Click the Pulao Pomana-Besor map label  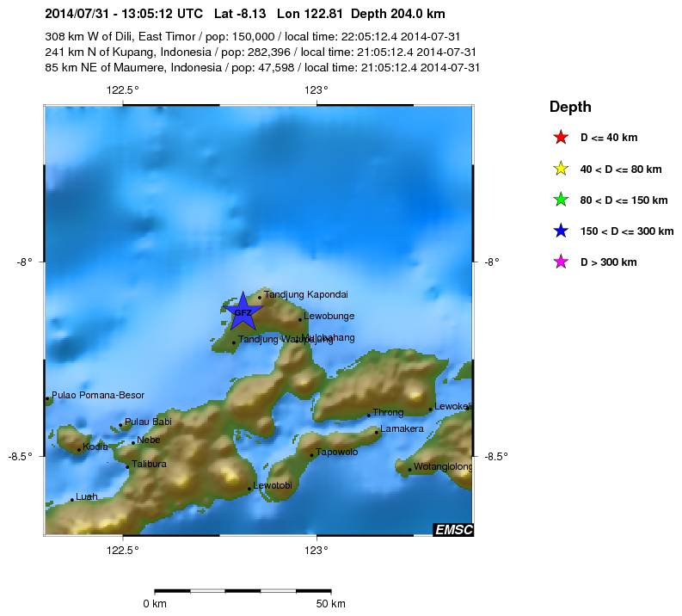[98, 395]
